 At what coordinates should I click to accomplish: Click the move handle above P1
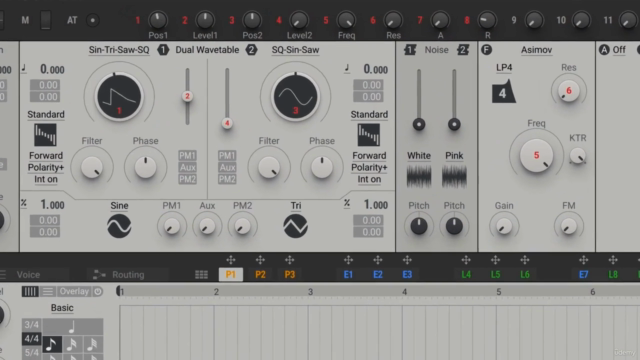(x=231, y=260)
